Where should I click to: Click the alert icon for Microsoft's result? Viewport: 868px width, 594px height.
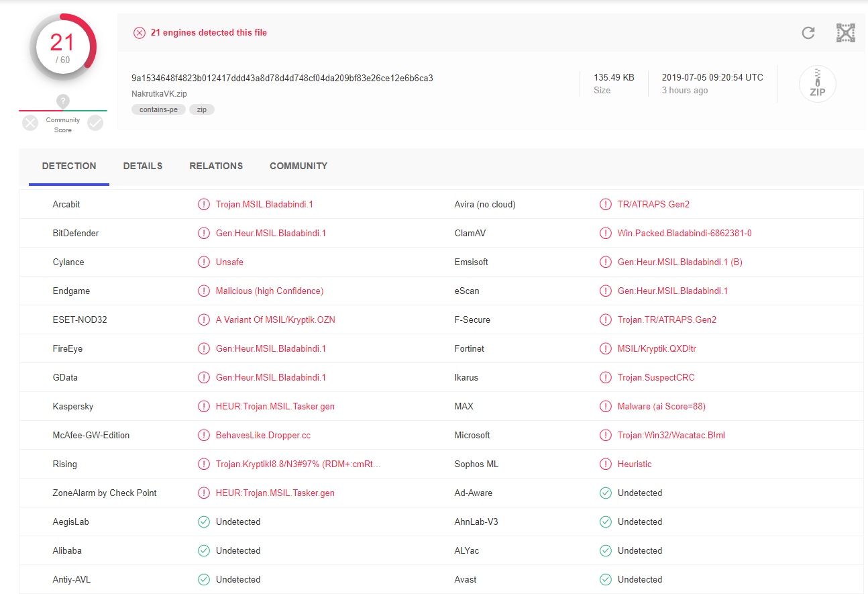pos(606,435)
